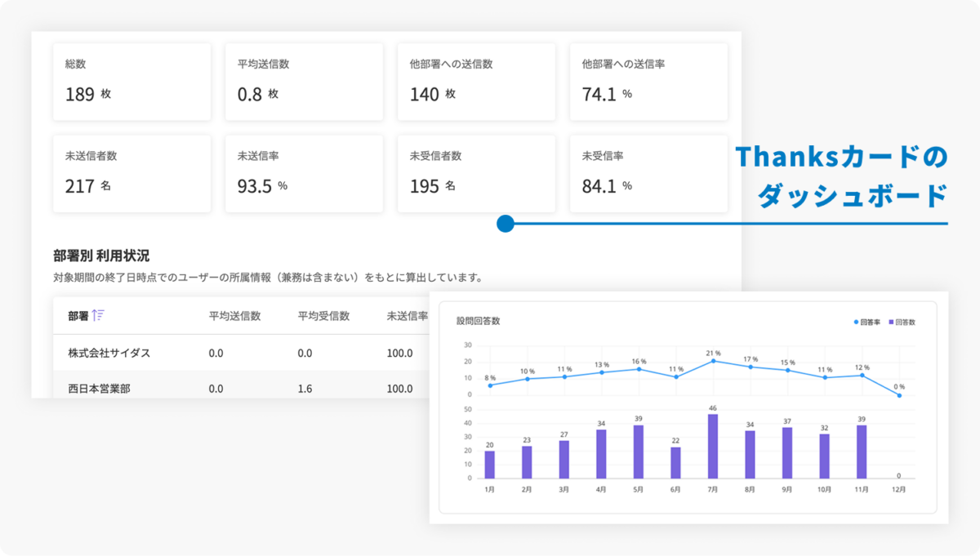Click the 未送信率 93.5% card
980x556 pixels.
click(304, 174)
